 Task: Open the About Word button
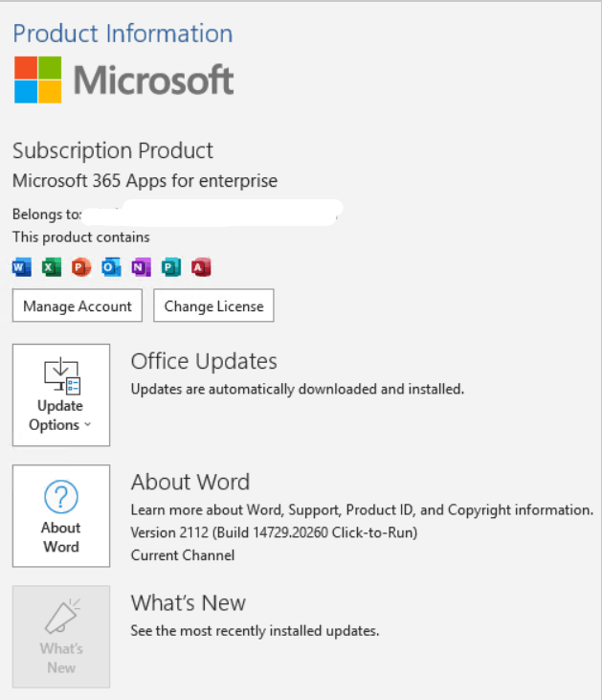[61, 516]
